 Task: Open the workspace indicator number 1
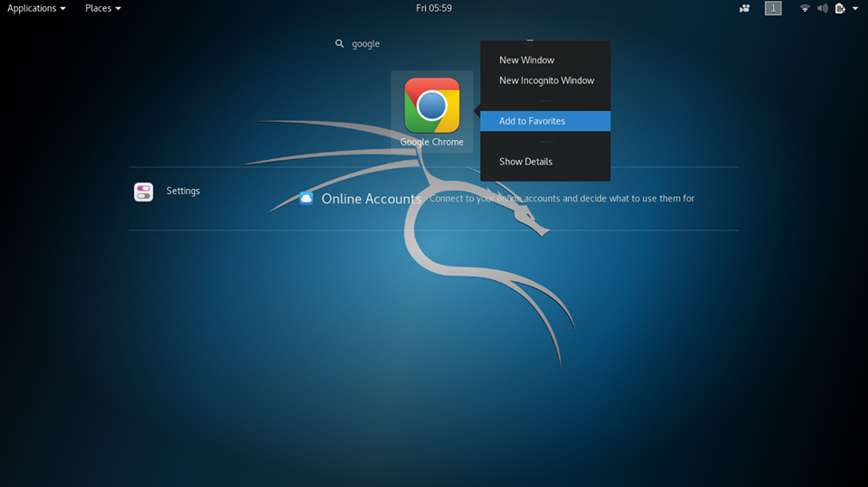773,8
